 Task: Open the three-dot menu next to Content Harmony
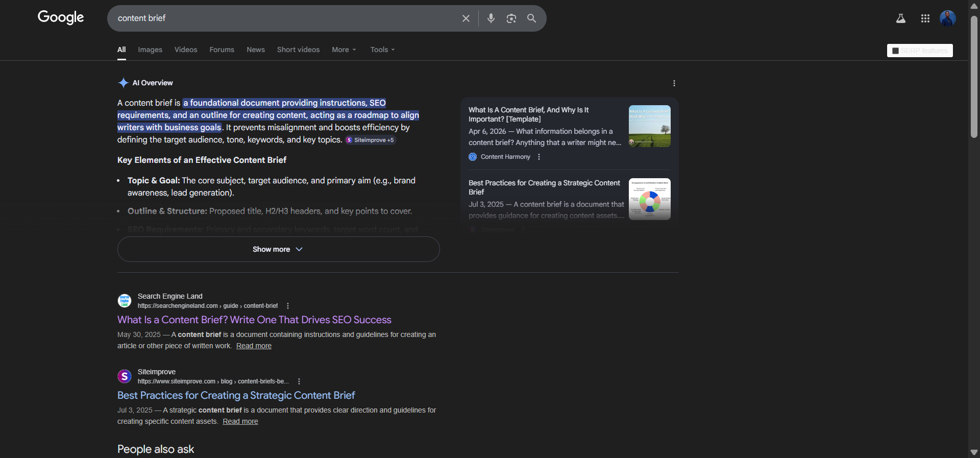point(539,157)
